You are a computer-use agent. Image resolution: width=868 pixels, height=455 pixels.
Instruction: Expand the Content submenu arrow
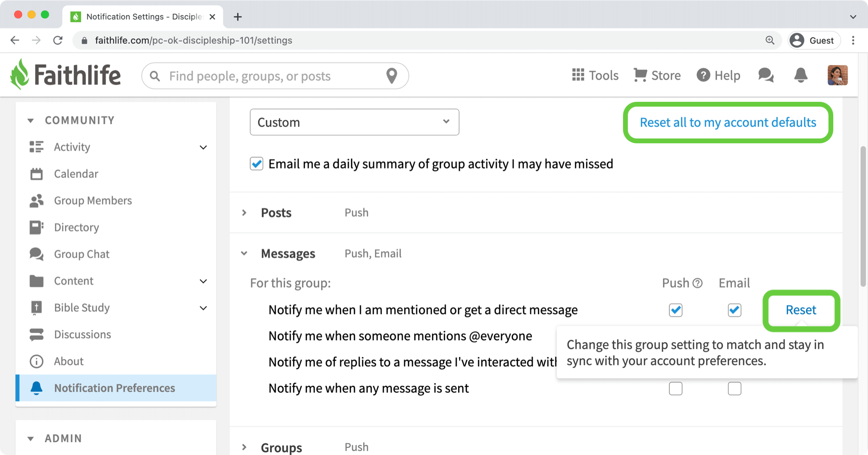[x=203, y=281]
